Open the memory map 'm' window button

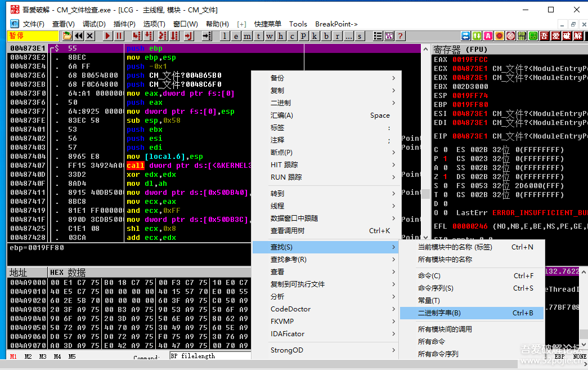247,36
